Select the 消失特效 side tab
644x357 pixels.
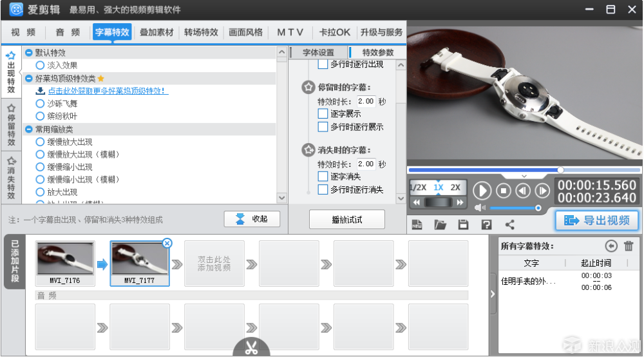coord(11,177)
